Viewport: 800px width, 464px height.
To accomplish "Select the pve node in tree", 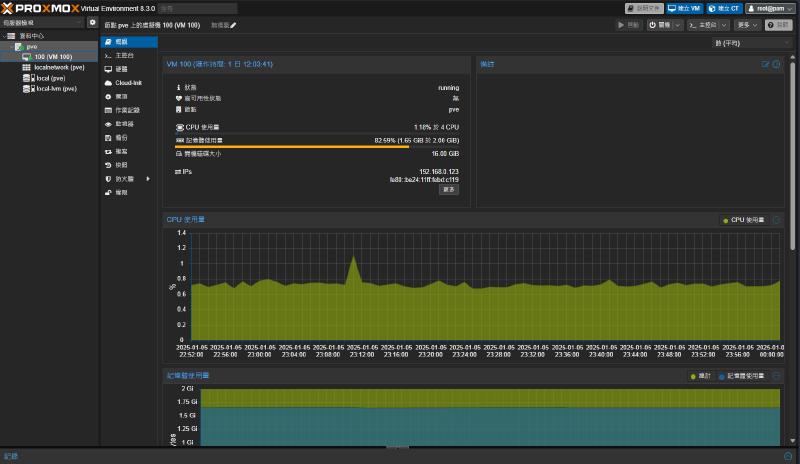I will click(32, 46).
